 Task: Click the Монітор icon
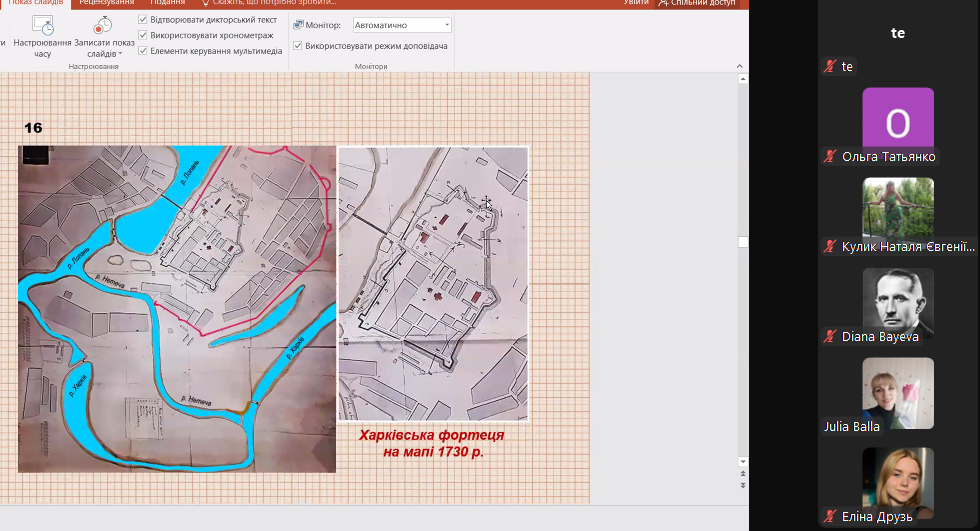pyautogui.click(x=298, y=25)
